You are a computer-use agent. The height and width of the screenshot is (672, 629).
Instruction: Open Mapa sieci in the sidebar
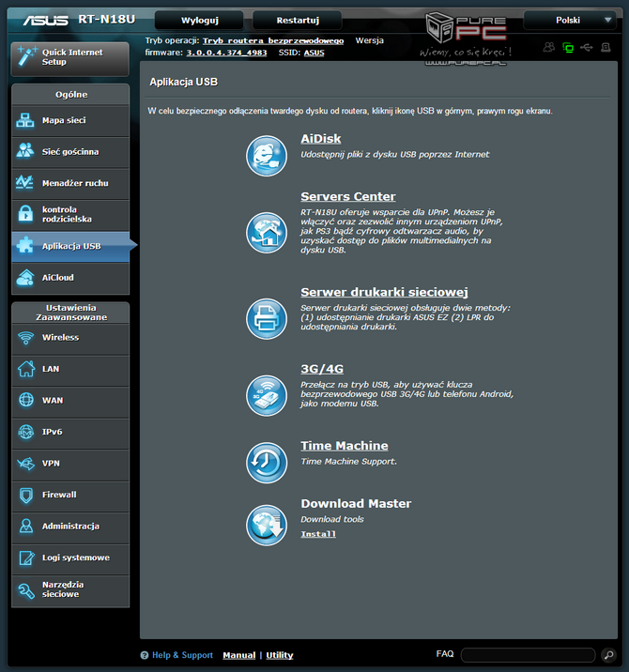(69, 121)
